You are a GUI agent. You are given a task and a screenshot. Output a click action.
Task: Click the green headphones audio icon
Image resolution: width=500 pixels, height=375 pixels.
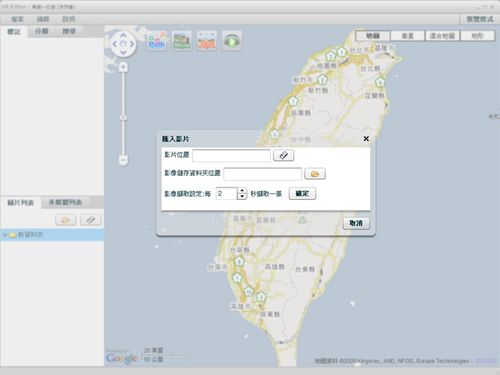[x=232, y=41]
